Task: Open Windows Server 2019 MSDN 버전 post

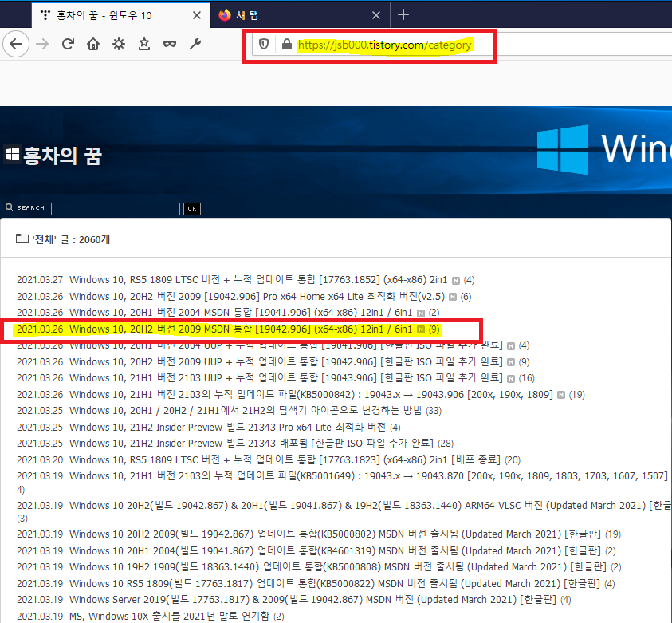Action: pos(312,599)
